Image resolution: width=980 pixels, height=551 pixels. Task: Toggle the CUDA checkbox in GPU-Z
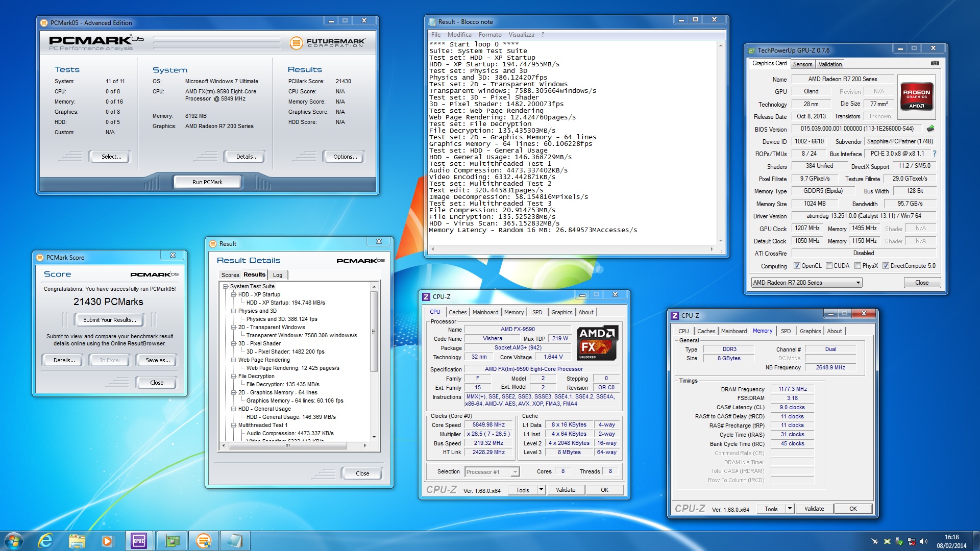[x=829, y=266]
